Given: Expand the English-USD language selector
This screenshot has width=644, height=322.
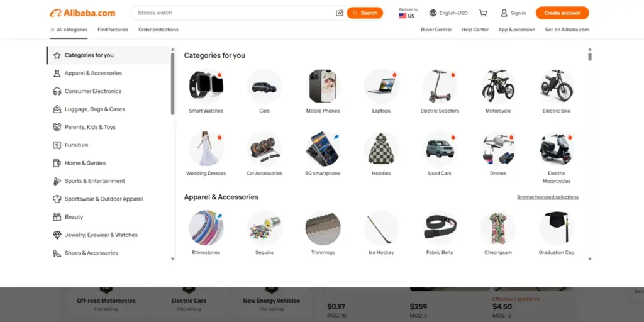Looking at the screenshot, I should (448, 13).
